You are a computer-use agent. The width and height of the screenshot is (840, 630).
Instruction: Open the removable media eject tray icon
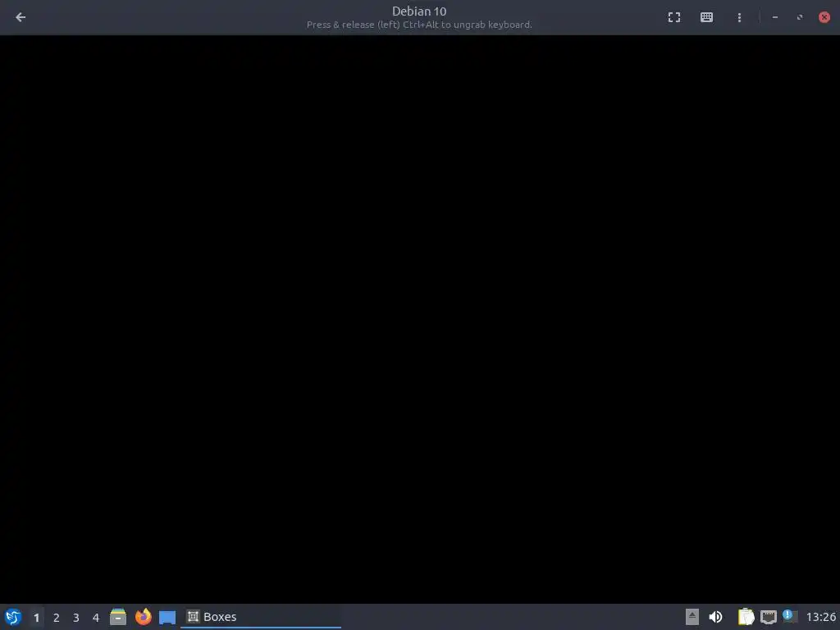click(x=692, y=617)
